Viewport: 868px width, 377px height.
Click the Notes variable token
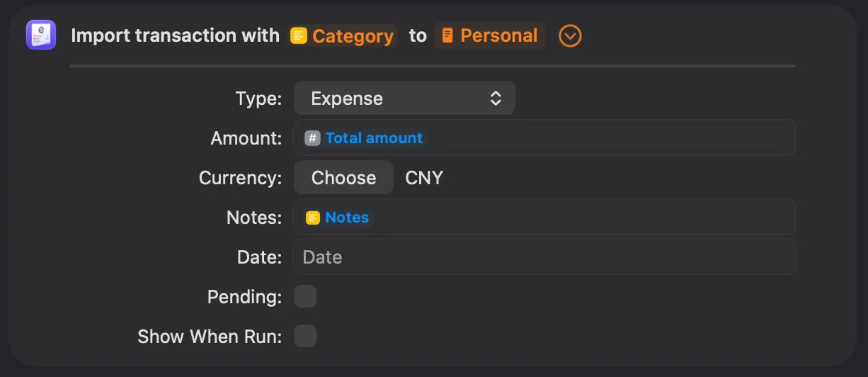[x=337, y=218]
